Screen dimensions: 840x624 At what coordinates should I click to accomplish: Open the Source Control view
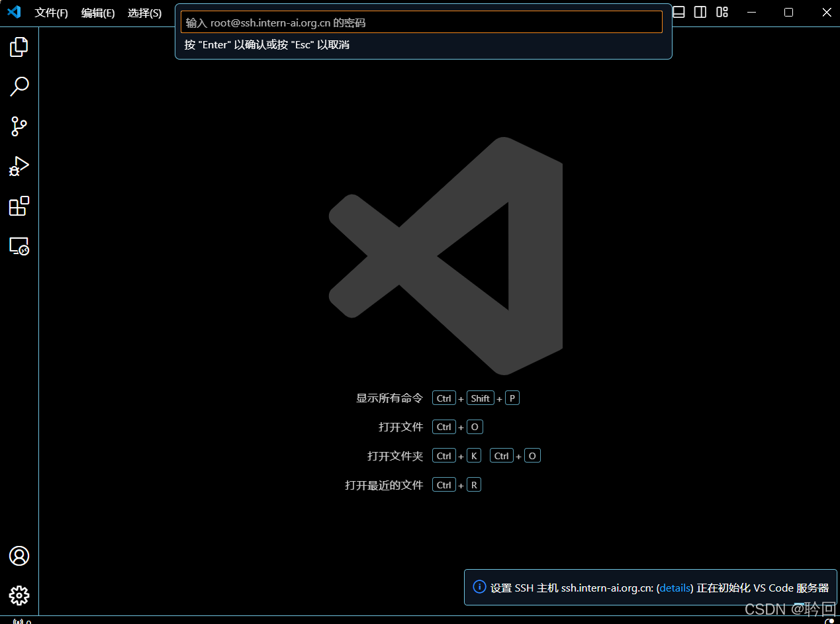click(19, 126)
